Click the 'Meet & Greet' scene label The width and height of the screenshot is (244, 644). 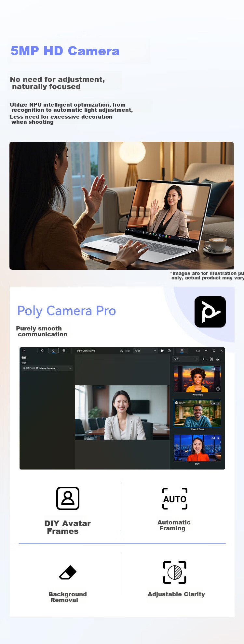pos(197,429)
